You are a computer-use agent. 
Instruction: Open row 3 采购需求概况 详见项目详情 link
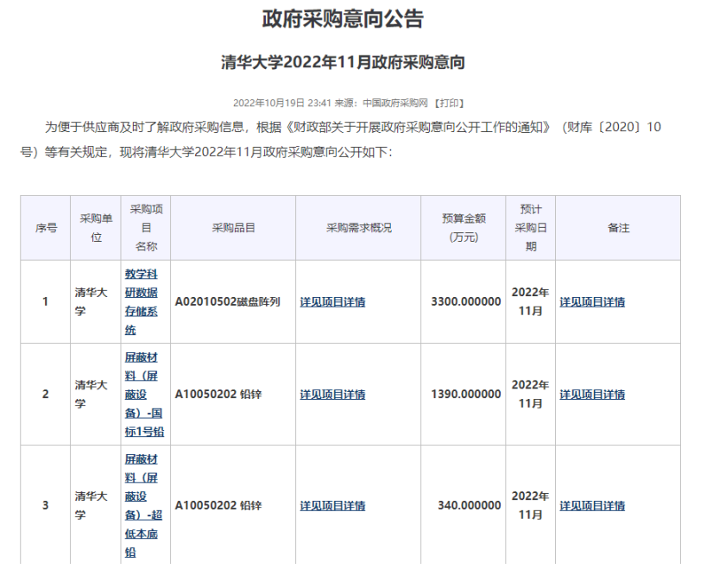(332, 506)
